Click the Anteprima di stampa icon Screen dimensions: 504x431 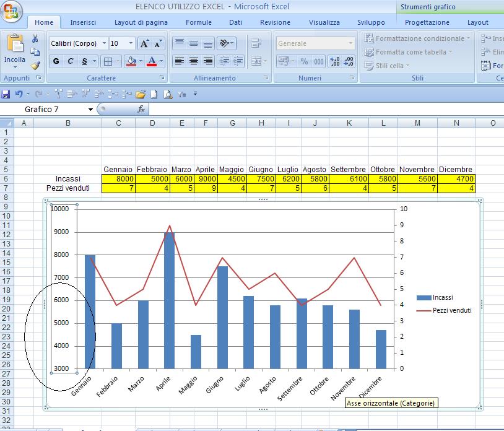click(167, 94)
